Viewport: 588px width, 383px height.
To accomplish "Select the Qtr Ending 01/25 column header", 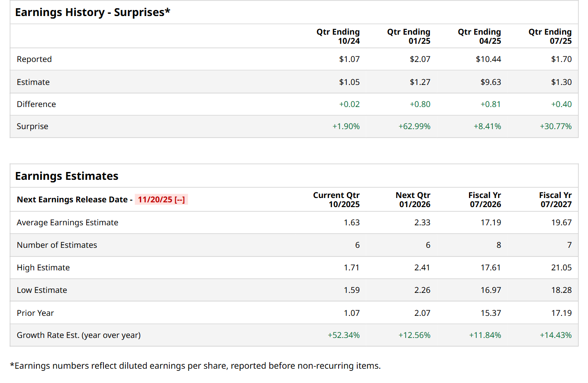I will (x=409, y=36).
